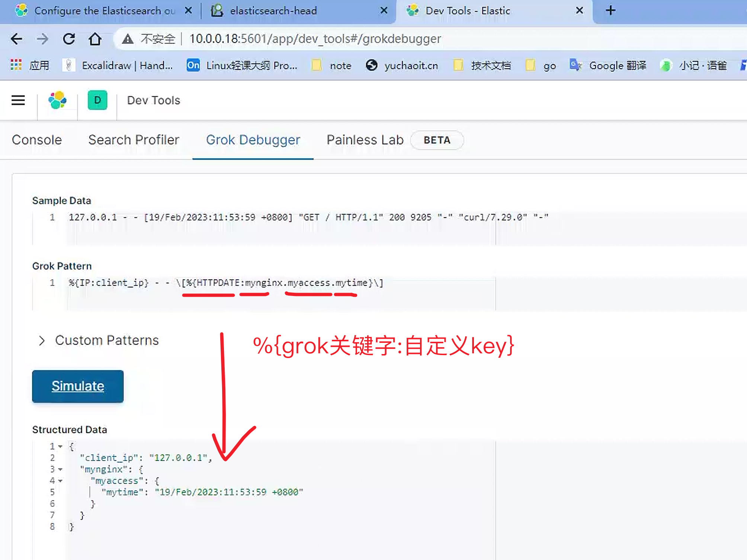Collapse the myaccess object fold arrow

pyautogui.click(x=60, y=481)
